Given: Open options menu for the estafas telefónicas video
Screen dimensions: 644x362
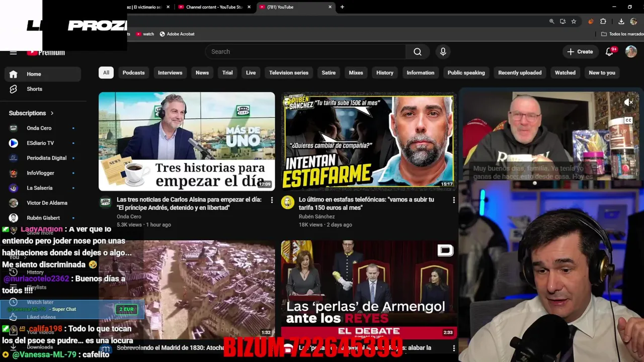Looking at the screenshot, I should pos(454,200).
